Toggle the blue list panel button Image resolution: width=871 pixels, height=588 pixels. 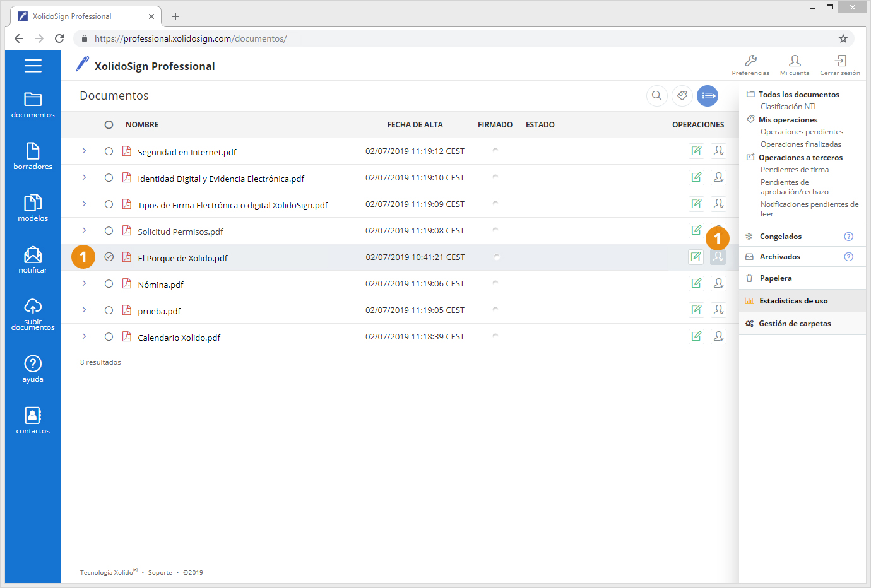point(708,96)
